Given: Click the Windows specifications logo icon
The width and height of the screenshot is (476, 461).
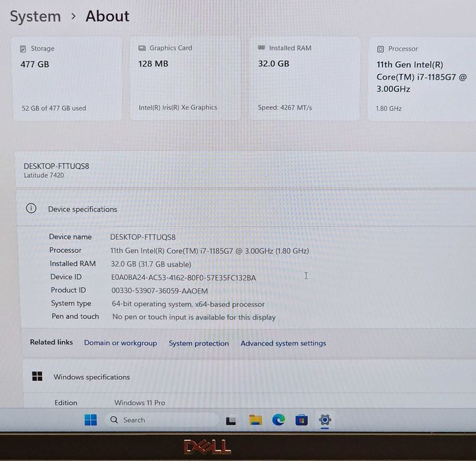Looking at the screenshot, I should click(x=38, y=376).
